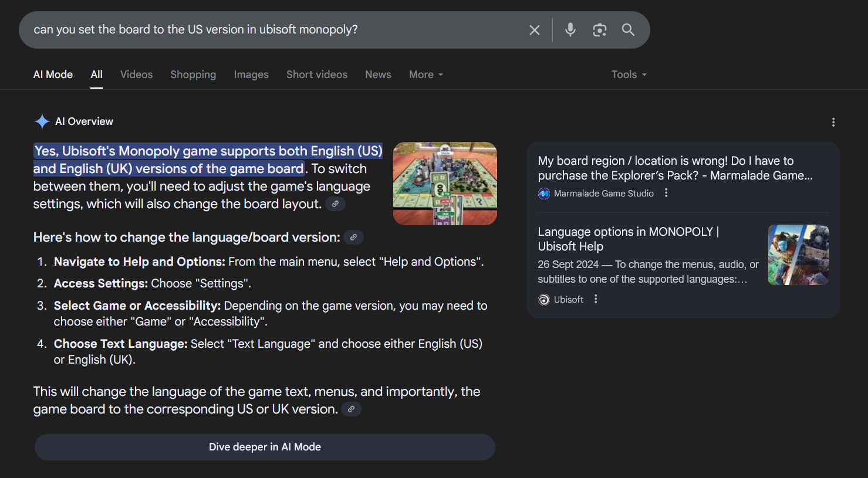Switch to the Videos tab
The width and height of the screenshot is (868, 478).
pos(136,74)
